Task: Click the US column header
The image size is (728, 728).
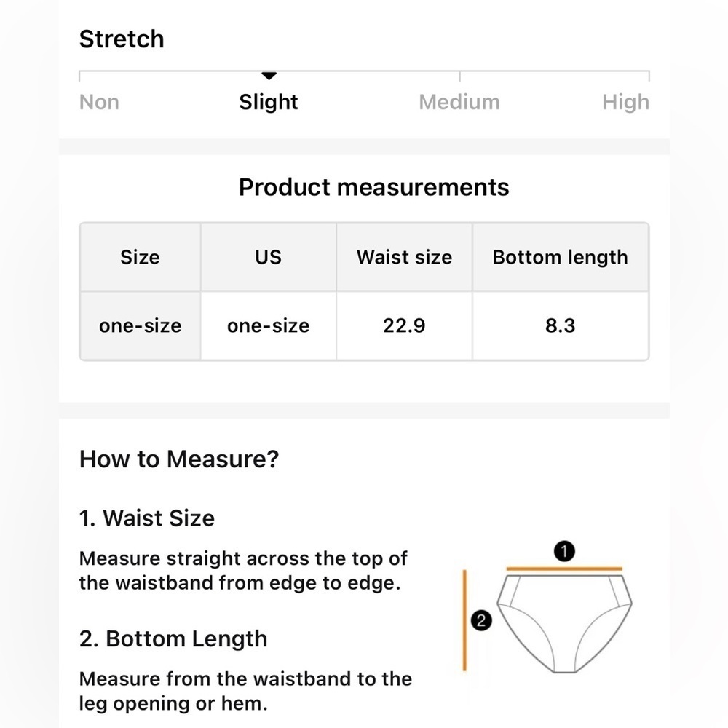Action: [x=269, y=257]
